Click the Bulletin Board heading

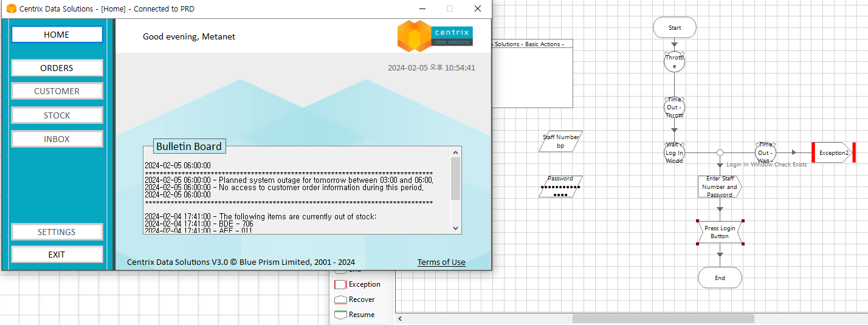[189, 146]
